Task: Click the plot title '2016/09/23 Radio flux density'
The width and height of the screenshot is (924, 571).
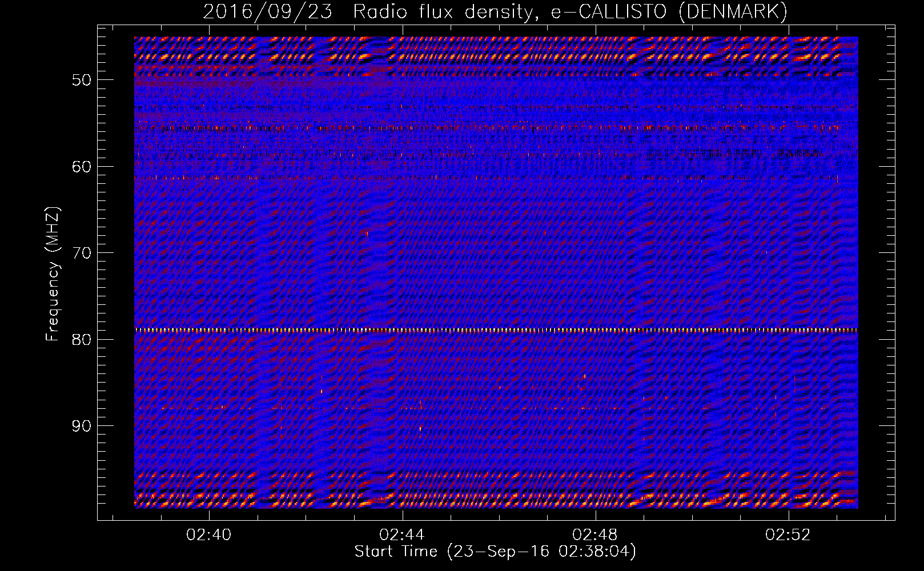Action: pyautogui.click(x=495, y=11)
